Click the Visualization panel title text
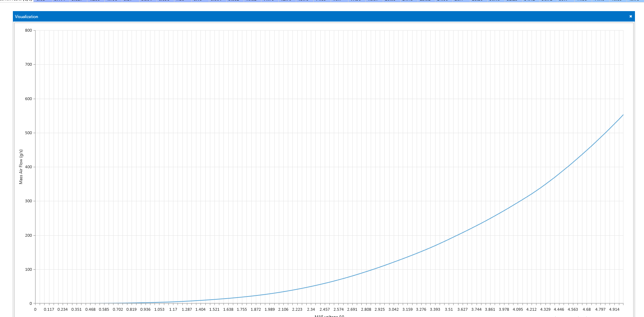 [x=26, y=17]
